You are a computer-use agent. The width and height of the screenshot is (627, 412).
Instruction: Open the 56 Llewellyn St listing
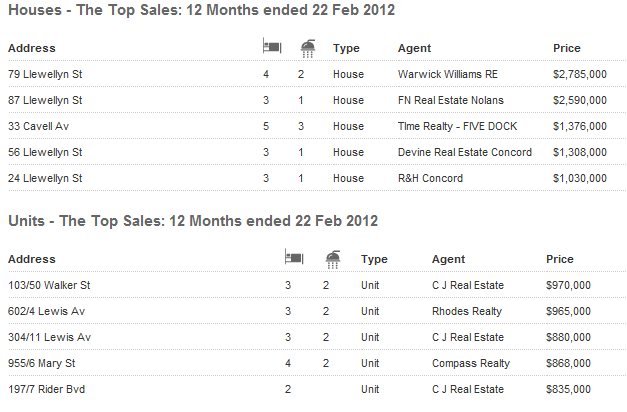[45, 152]
